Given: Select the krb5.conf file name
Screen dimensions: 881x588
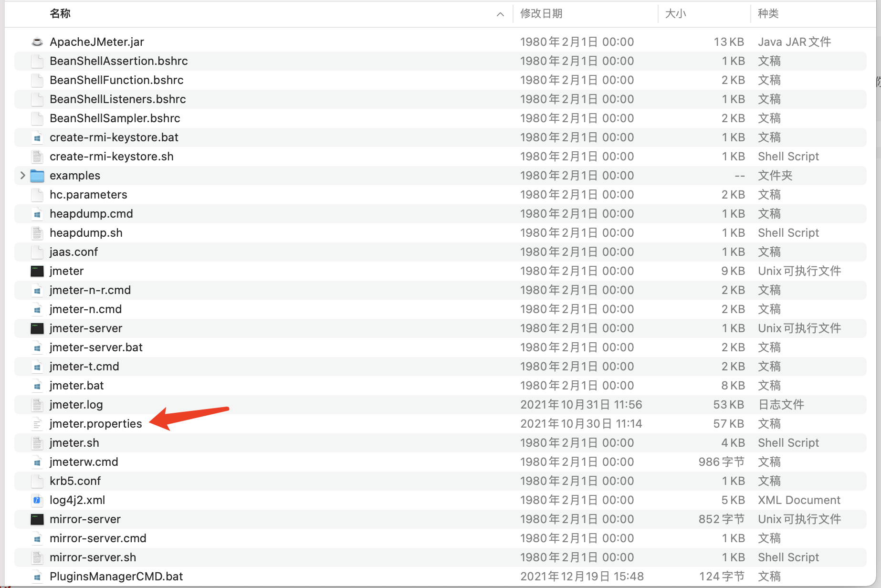Looking at the screenshot, I should point(75,481).
